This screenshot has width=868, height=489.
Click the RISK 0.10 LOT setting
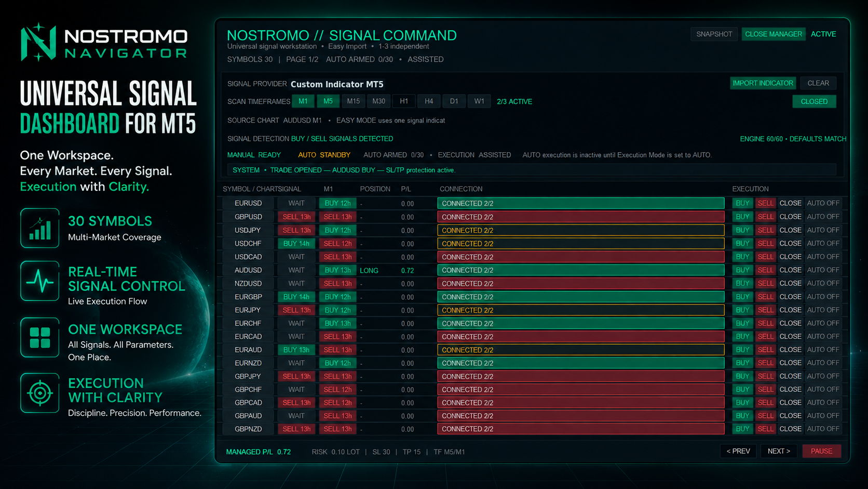click(335, 452)
